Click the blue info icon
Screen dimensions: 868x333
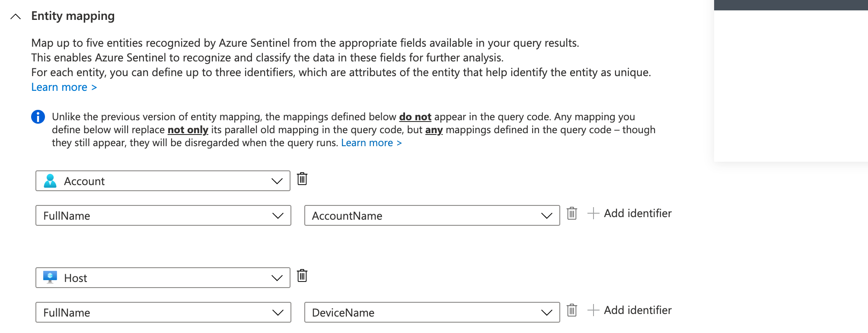(x=38, y=117)
